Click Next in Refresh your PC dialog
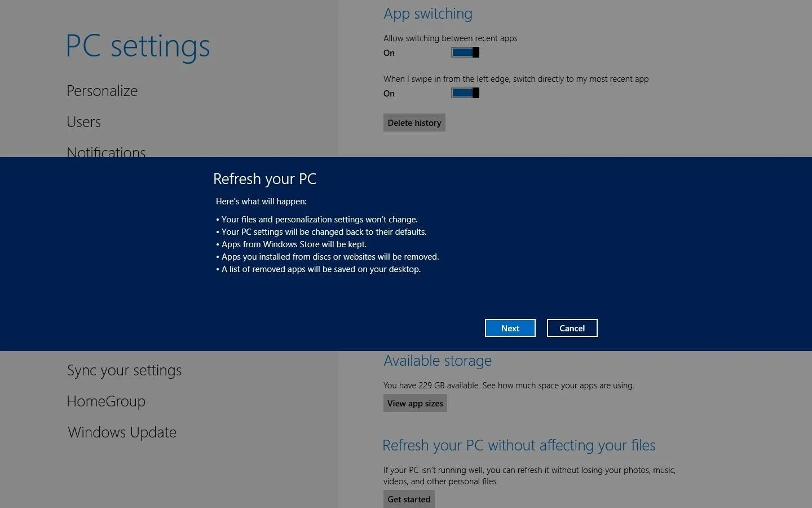812x508 pixels. tap(510, 328)
